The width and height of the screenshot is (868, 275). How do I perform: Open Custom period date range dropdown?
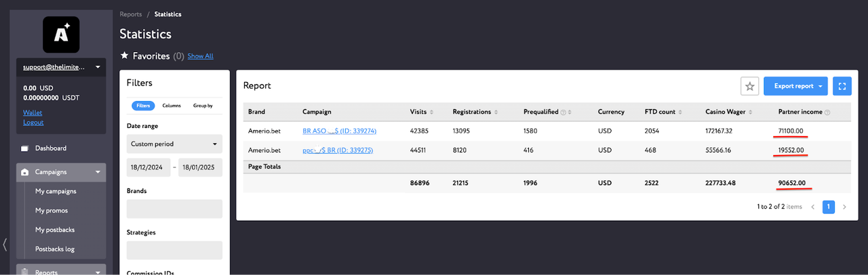tap(174, 144)
